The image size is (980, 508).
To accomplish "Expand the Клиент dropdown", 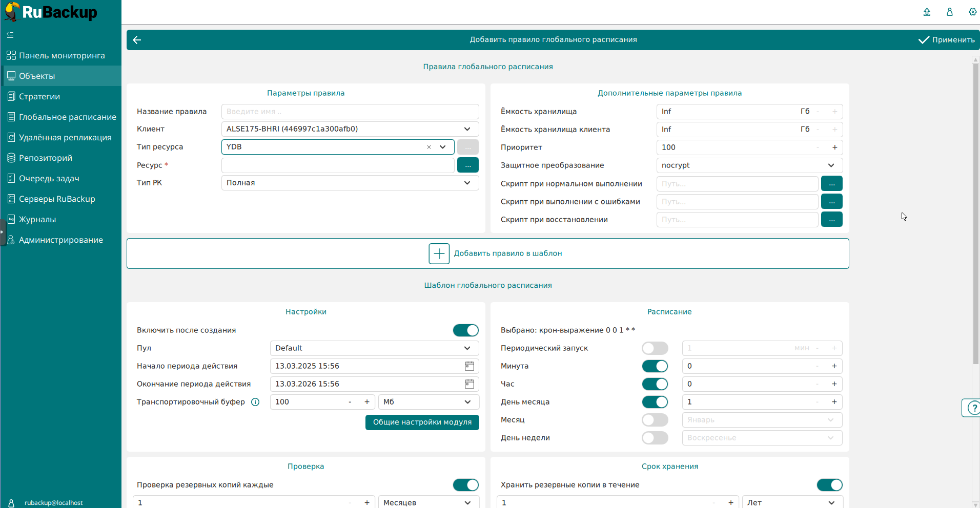I will [467, 129].
